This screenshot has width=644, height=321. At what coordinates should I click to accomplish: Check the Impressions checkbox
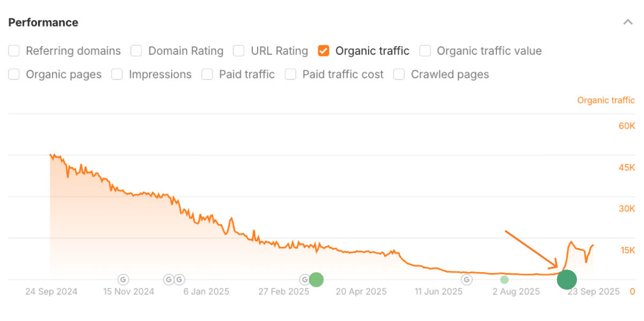117,75
